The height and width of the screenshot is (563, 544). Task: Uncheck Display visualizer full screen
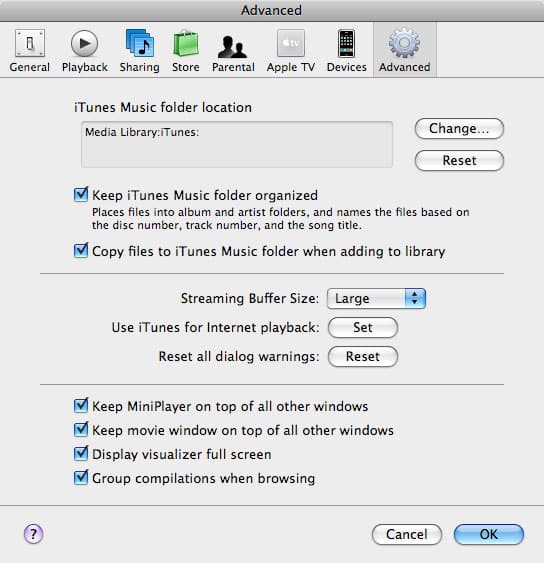point(81,453)
